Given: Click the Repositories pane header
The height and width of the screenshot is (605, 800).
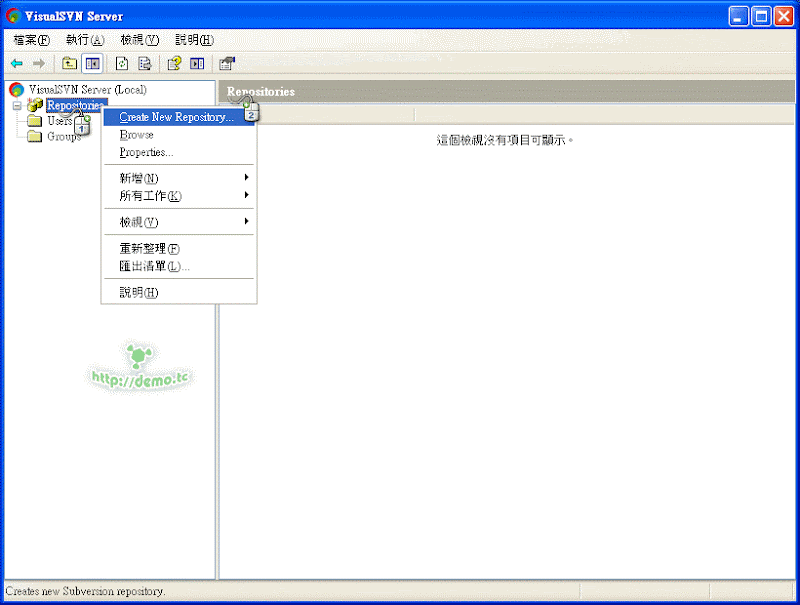Looking at the screenshot, I should 507,92.
